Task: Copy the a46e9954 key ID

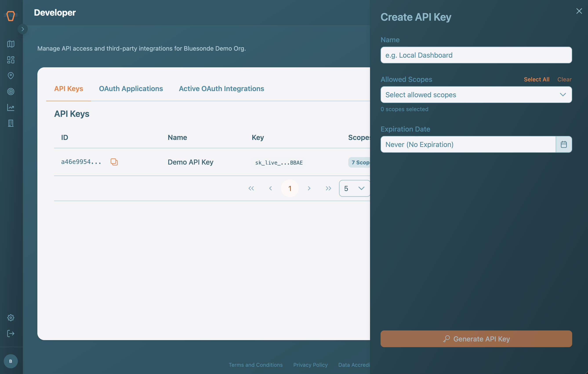Action: click(114, 162)
